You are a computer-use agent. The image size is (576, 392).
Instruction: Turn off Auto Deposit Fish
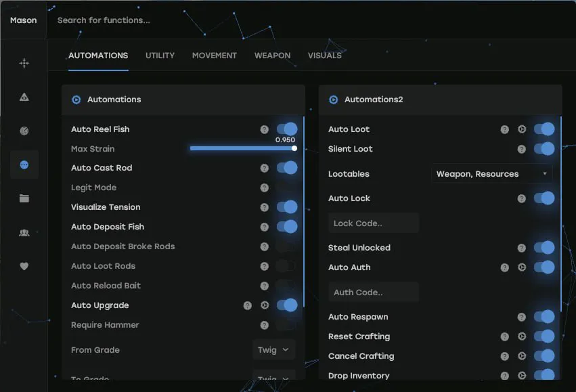(x=287, y=227)
